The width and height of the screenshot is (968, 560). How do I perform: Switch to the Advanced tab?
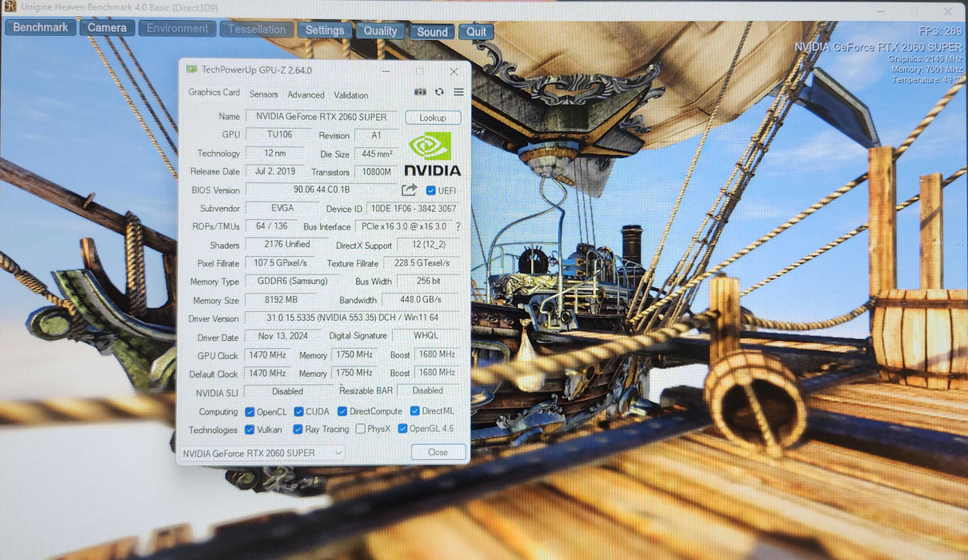pos(306,94)
